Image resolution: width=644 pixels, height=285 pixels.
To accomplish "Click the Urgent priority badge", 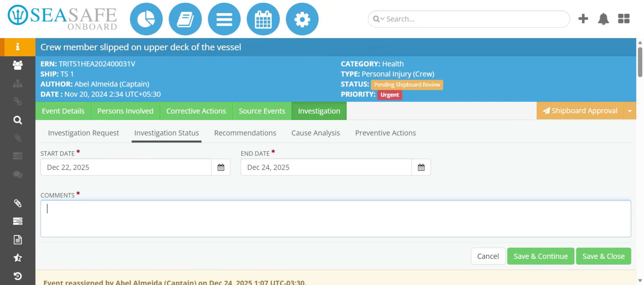I will (390, 95).
